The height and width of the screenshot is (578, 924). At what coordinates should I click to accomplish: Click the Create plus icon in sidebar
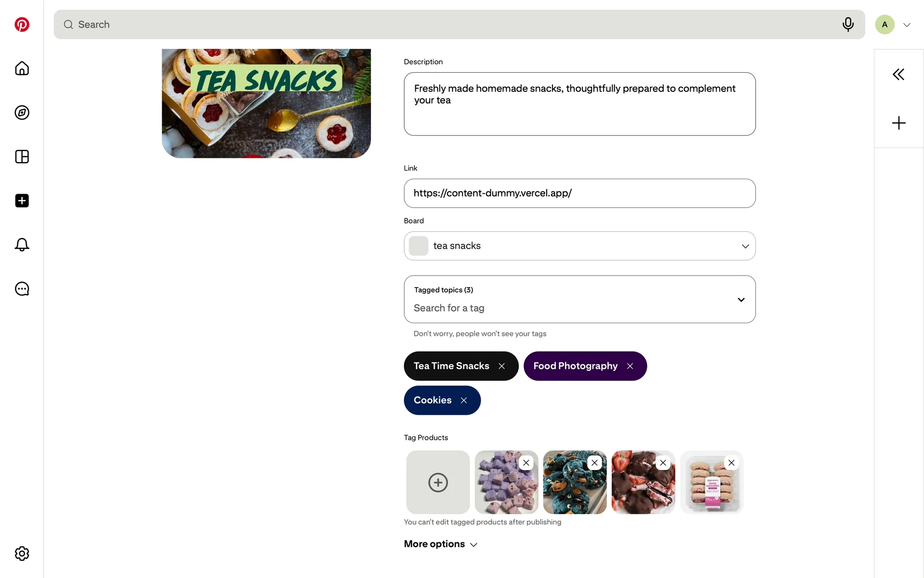tap(22, 201)
